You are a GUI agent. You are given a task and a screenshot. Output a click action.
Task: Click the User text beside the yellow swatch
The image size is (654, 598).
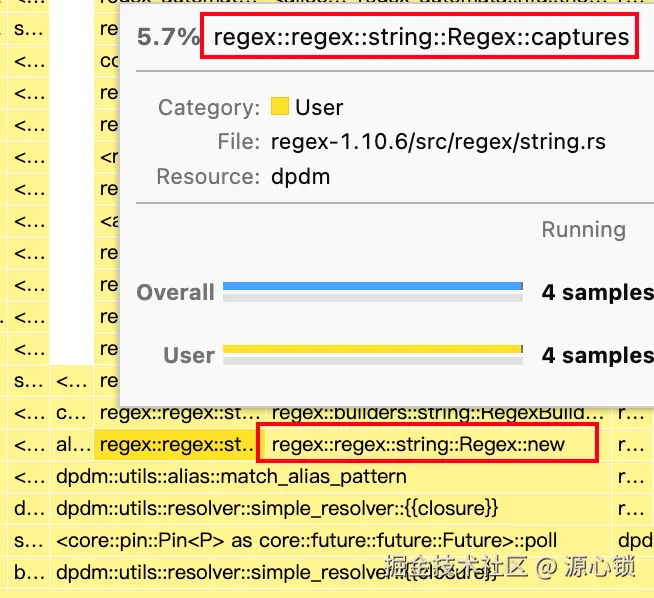click(319, 107)
